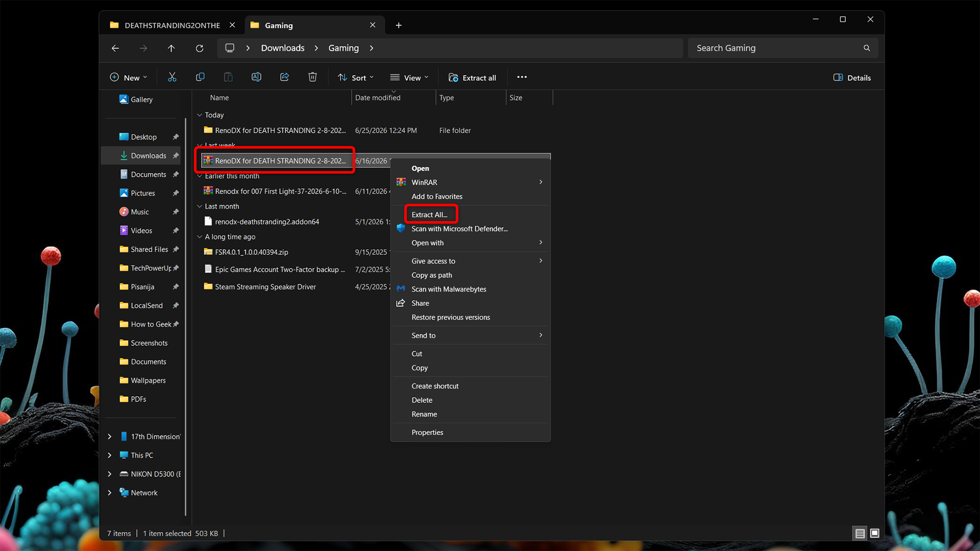Click the Share icon in toolbar
The height and width of the screenshot is (551, 980).
(284, 77)
